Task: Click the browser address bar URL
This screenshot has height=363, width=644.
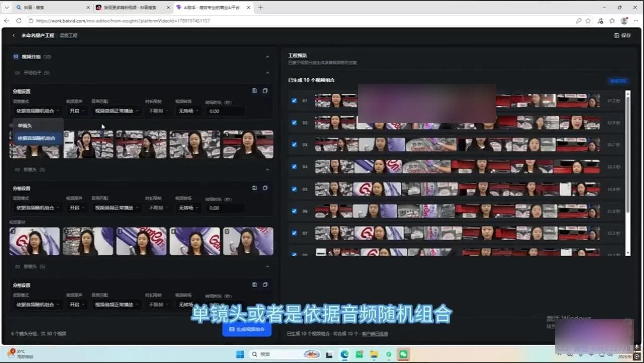Action: [x=123, y=21]
